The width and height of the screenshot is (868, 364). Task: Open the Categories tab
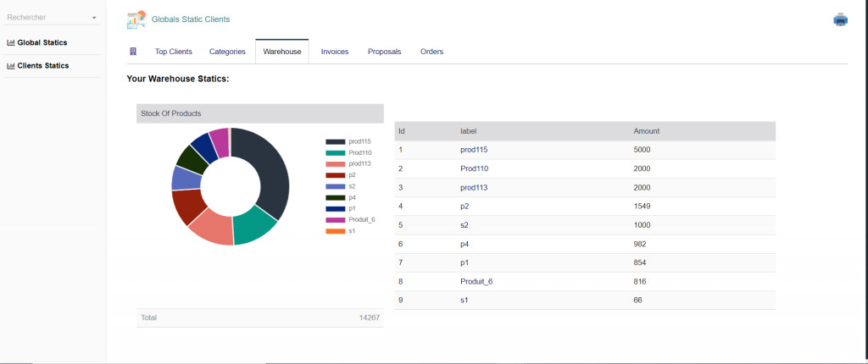click(227, 52)
